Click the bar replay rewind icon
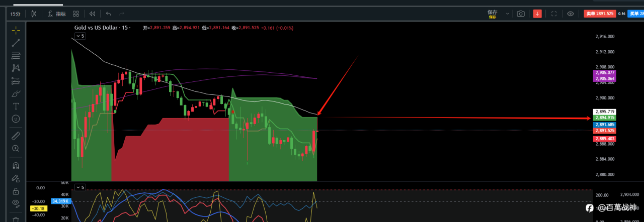Screen dimensions: 644x222 [93, 14]
